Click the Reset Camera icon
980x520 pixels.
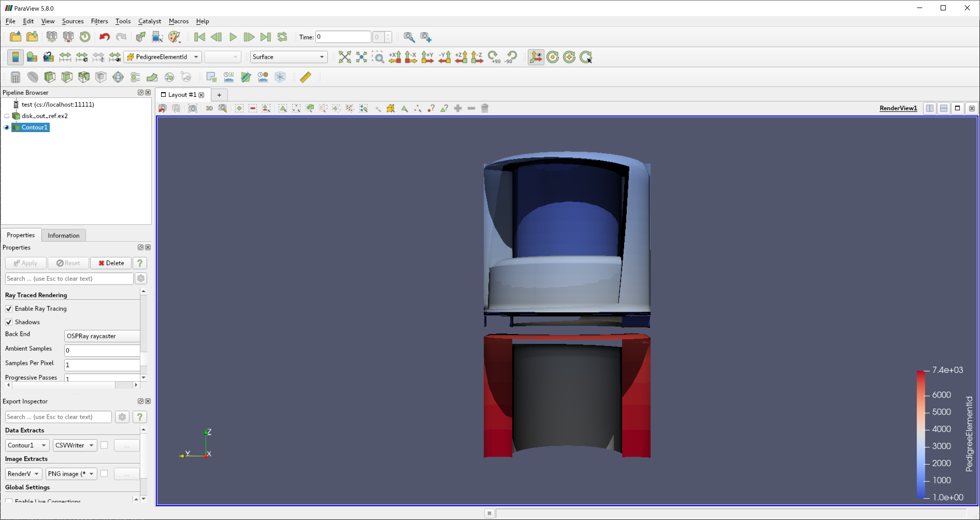(345, 57)
